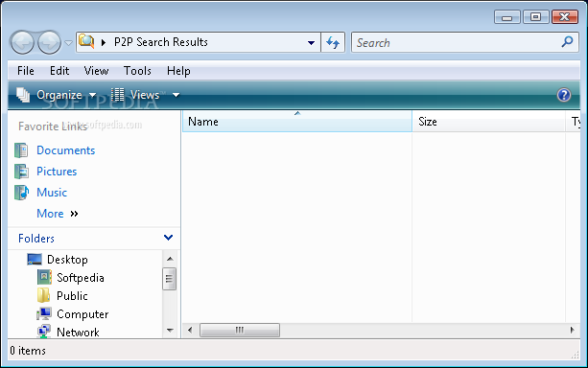Screen dimensions: 588x368
Task: Click the Network icon in tree
Action: 44,332
